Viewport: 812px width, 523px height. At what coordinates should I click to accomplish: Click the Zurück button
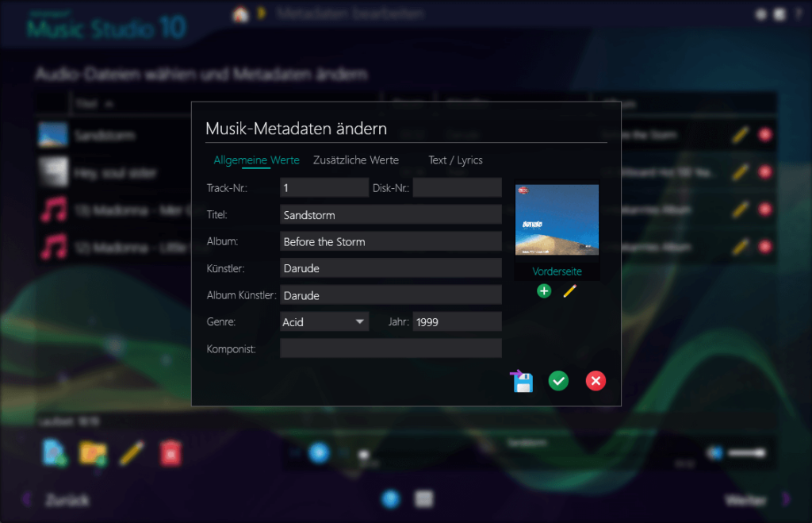[67, 500]
